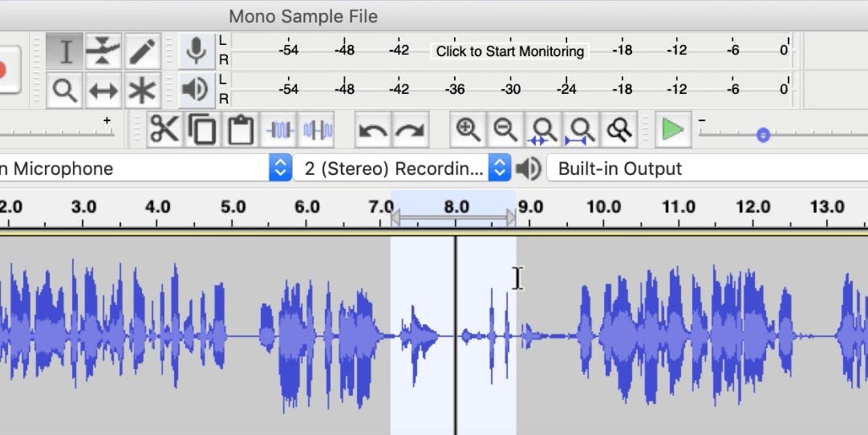Screen dimensions: 868x435
Task: Click the Silence audio selection icon
Action: [318, 129]
